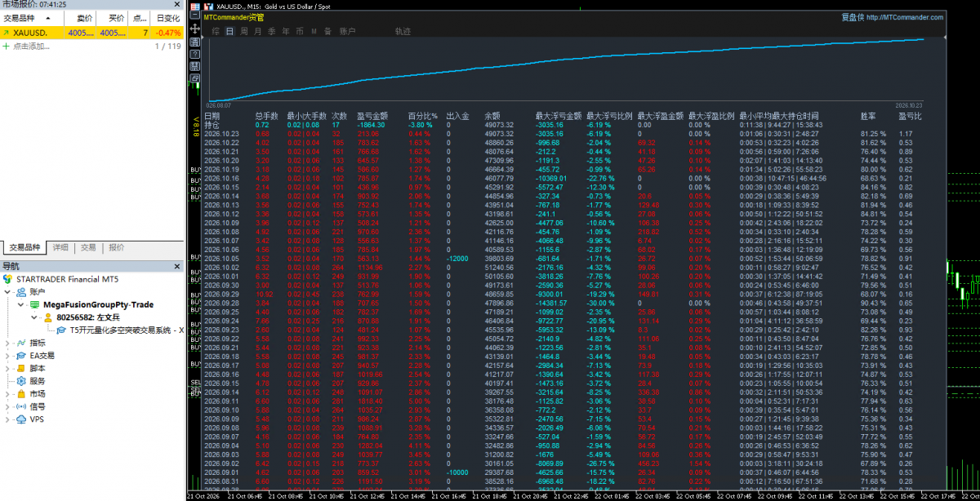This screenshot has height=501, width=980.
Task: Open the 轨迹 tab in MTCommander panel
Action: pyautogui.click(x=403, y=31)
